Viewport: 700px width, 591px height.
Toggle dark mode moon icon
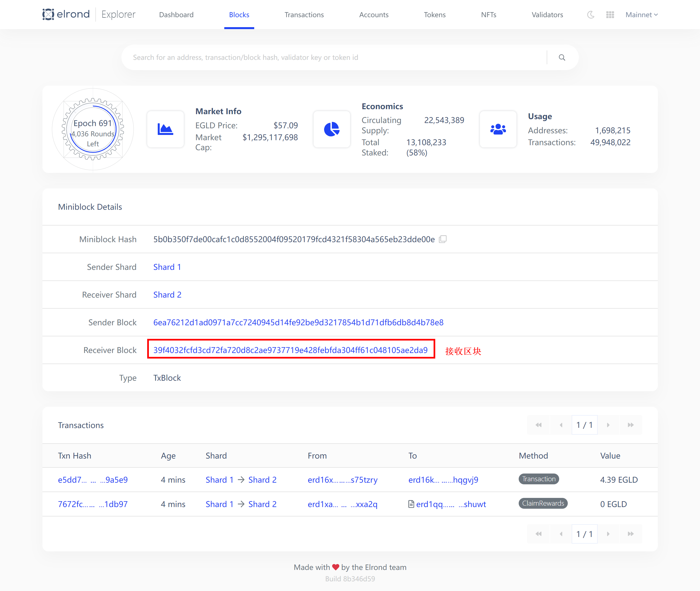tap(591, 15)
